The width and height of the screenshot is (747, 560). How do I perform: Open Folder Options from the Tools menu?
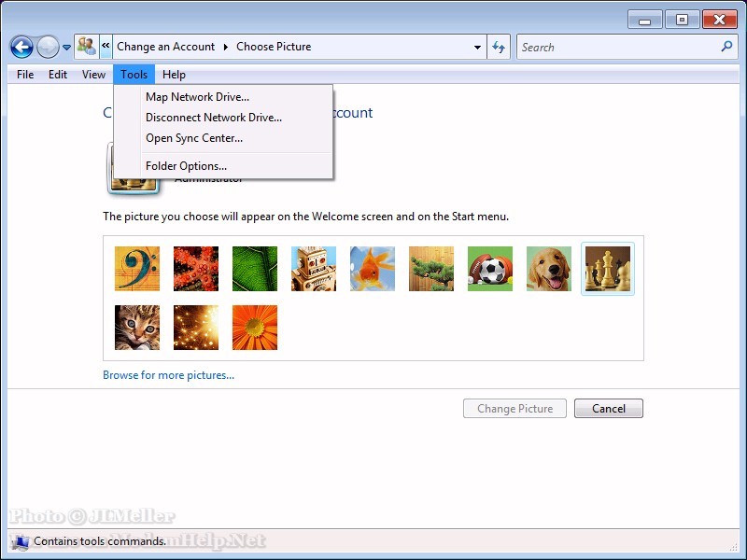tap(223, 166)
